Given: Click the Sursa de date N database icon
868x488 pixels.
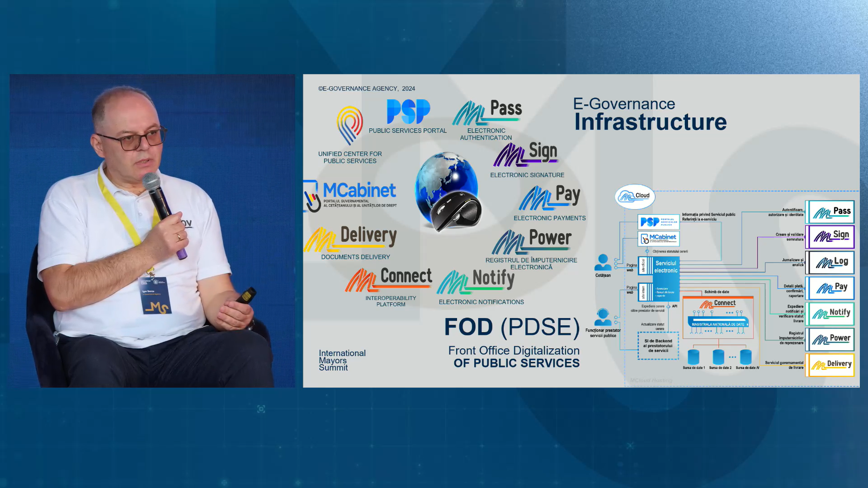Looking at the screenshot, I should pyautogui.click(x=746, y=357).
